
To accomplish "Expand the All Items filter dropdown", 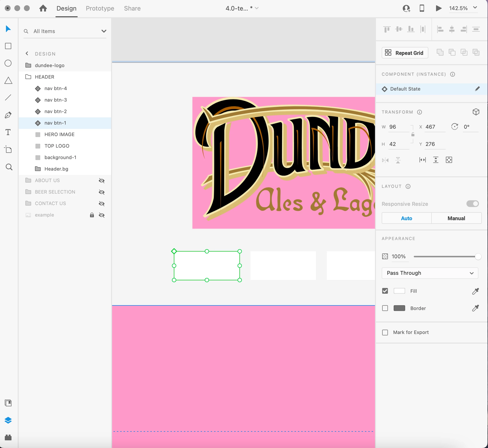I will click(x=104, y=31).
